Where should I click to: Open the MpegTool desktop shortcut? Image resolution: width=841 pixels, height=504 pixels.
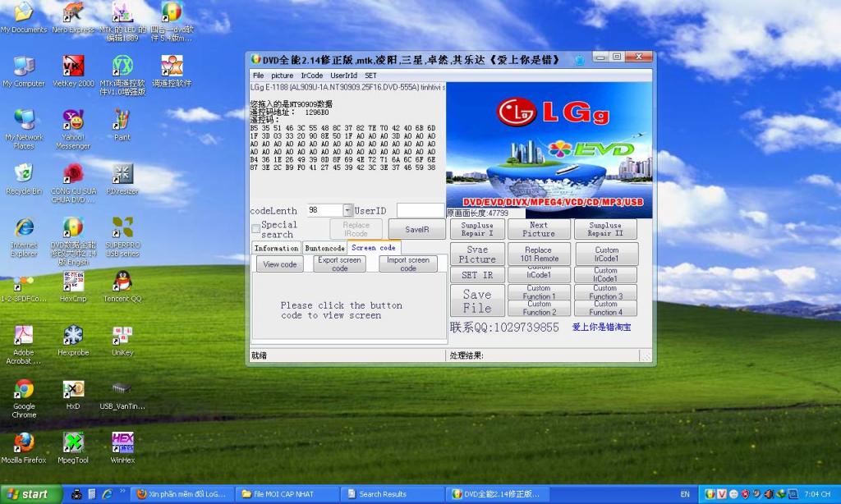point(73,442)
